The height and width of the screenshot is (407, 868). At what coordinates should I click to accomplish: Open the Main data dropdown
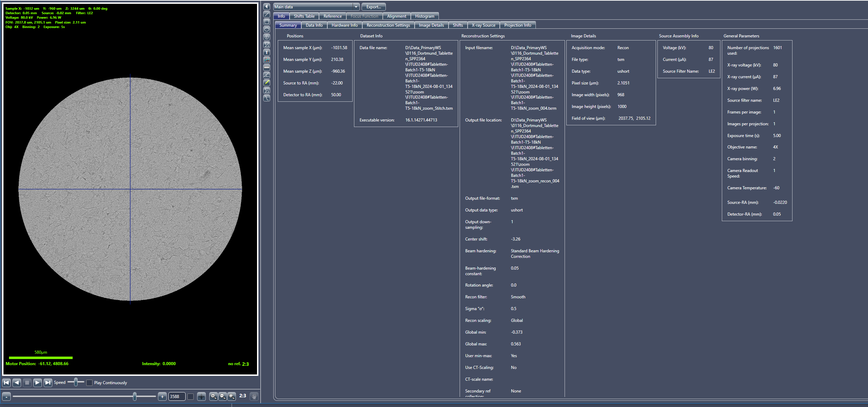[356, 7]
